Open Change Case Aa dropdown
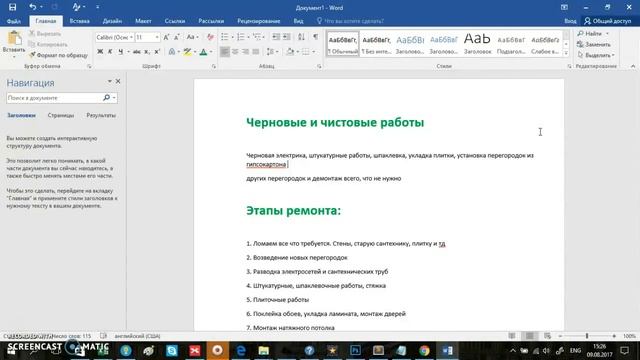 pyautogui.click(x=192, y=37)
